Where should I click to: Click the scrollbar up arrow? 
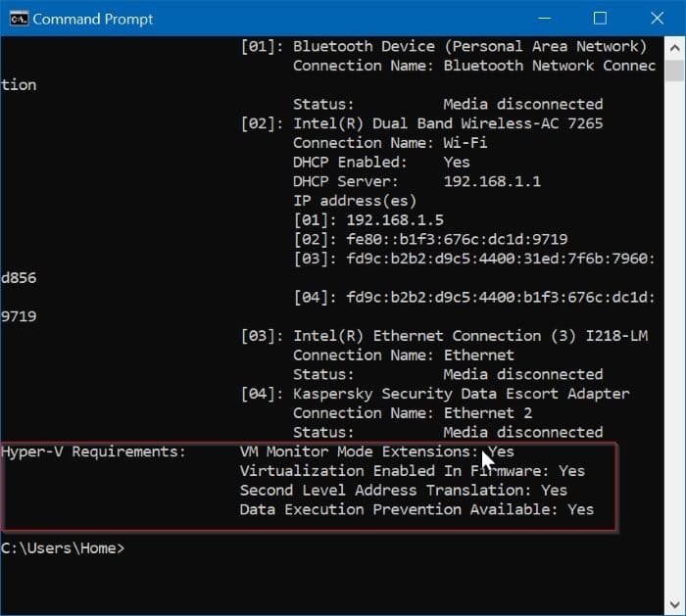coord(674,48)
